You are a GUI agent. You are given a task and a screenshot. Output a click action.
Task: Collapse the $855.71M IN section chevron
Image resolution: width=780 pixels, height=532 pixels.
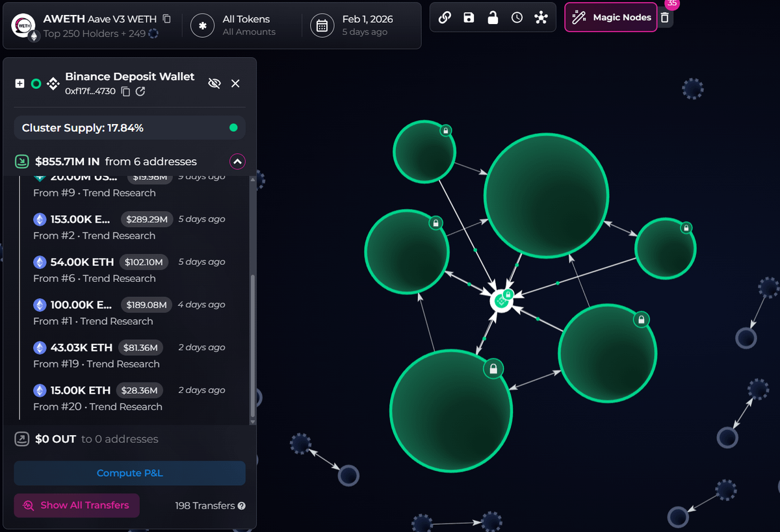[237, 161]
